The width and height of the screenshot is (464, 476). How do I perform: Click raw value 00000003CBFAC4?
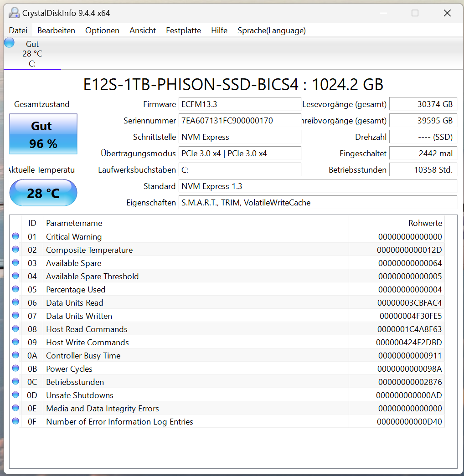point(409,302)
